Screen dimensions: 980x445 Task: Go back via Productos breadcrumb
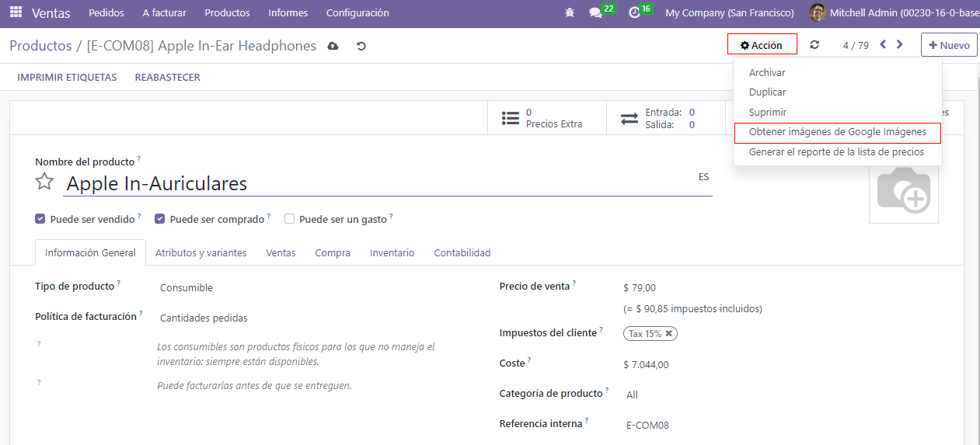(40, 46)
